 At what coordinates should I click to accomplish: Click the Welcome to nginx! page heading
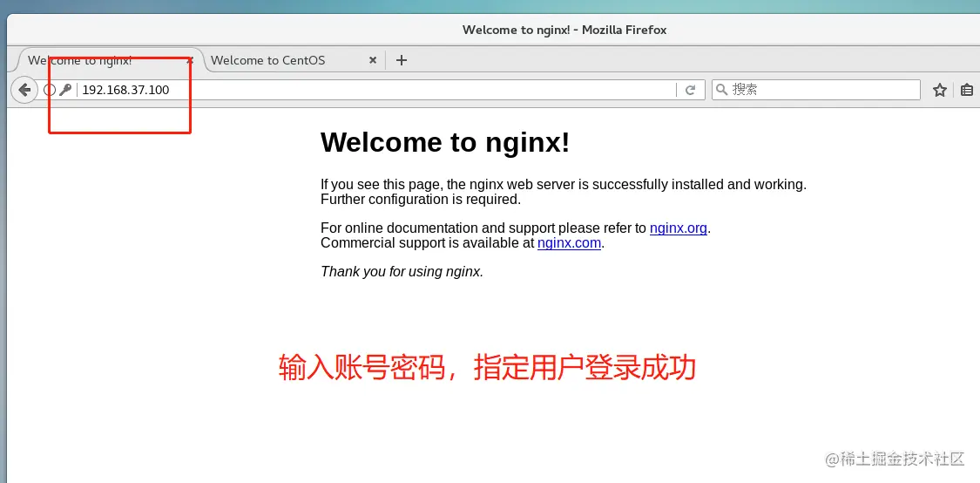(x=445, y=142)
